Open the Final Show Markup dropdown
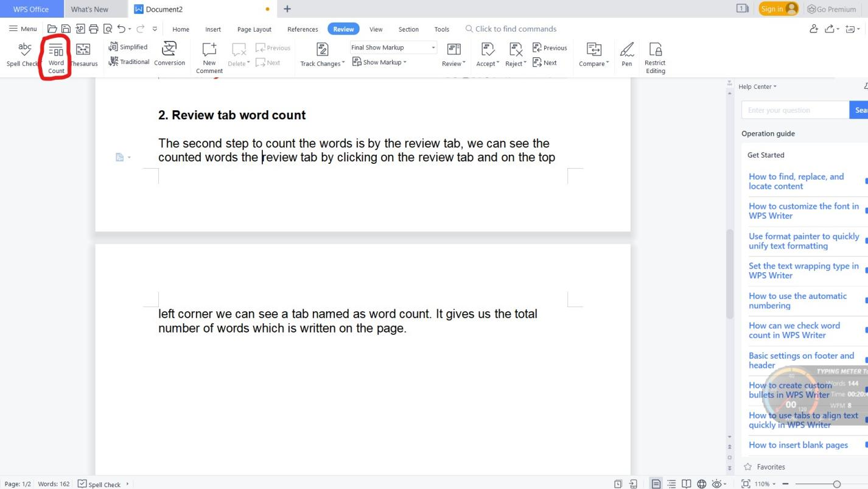 [x=433, y=47]
